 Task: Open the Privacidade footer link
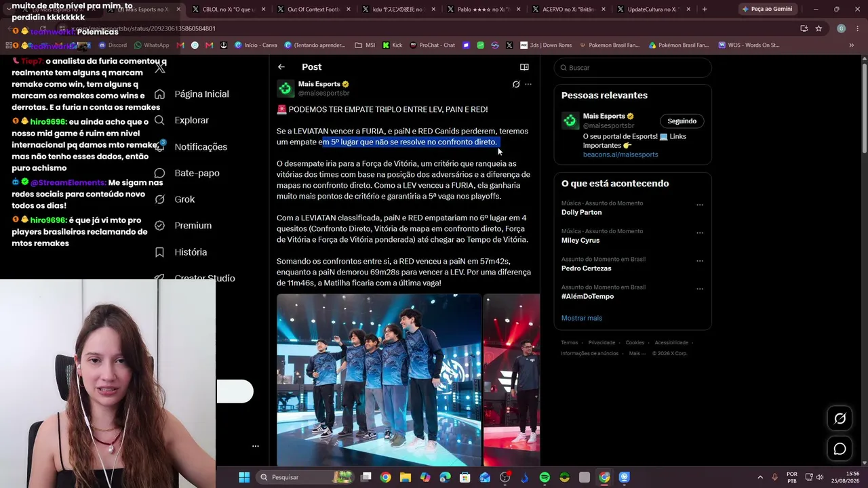[x=602, y=343]
